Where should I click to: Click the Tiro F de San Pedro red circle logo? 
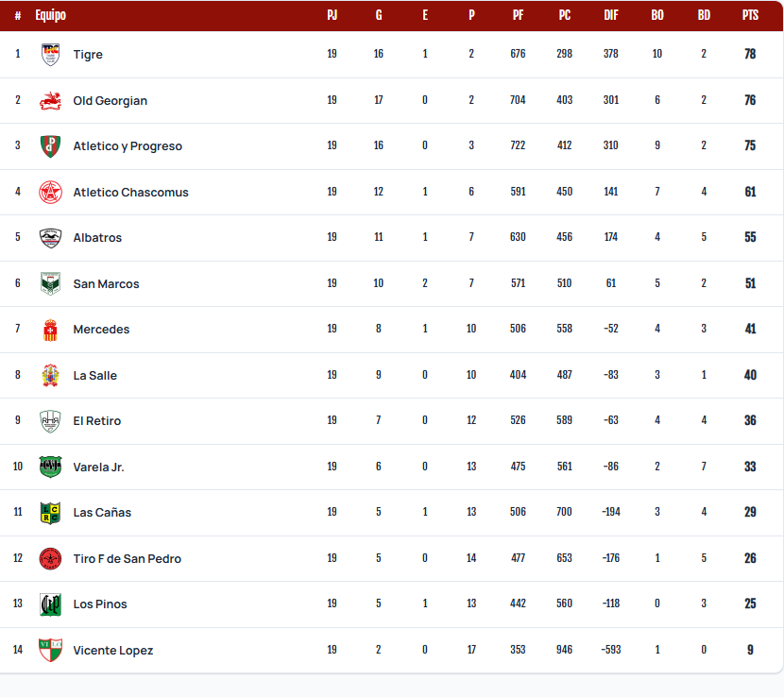(50, 558)
